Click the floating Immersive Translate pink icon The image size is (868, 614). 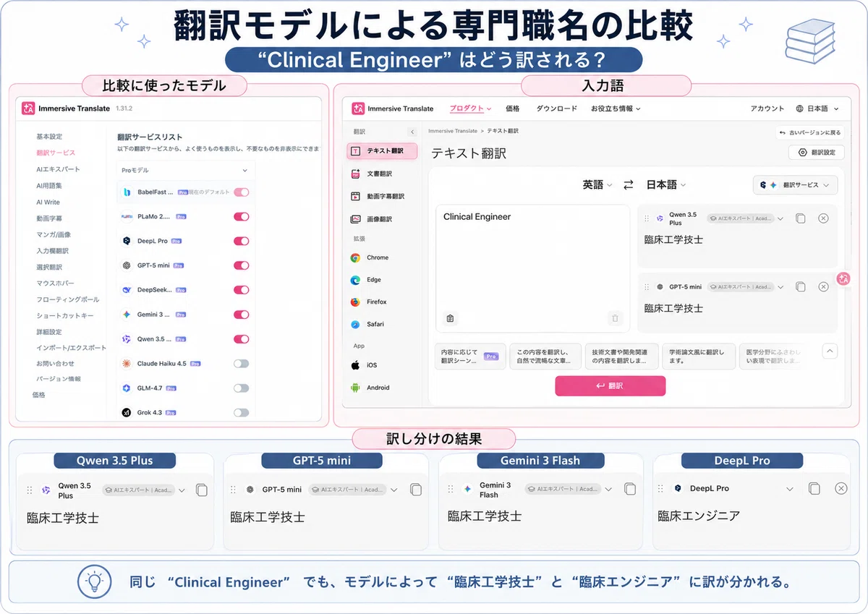843,279
